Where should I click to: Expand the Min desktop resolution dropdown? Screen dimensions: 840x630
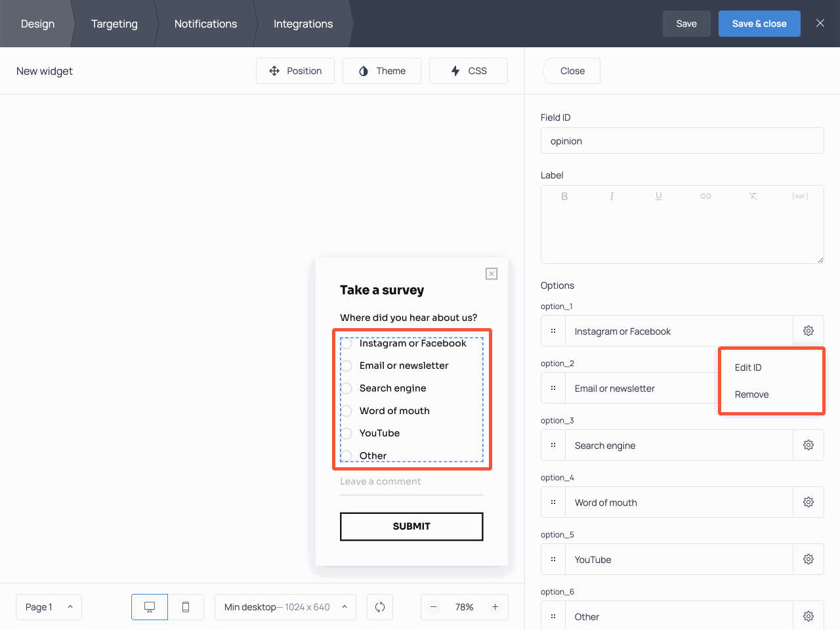tap(285, 607)
